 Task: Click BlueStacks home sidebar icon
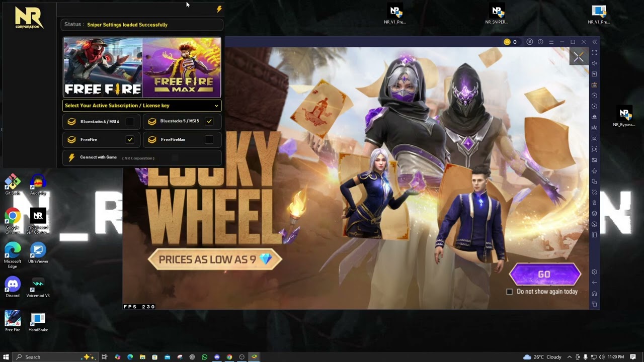[594, 294]
